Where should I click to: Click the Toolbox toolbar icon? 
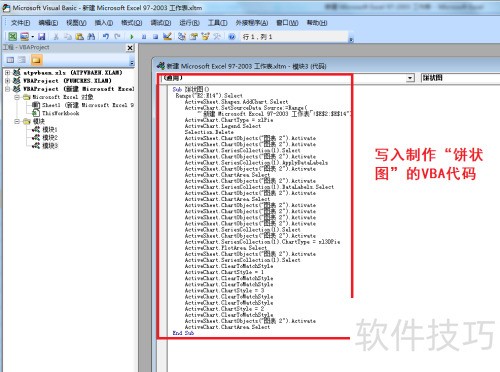217,36
